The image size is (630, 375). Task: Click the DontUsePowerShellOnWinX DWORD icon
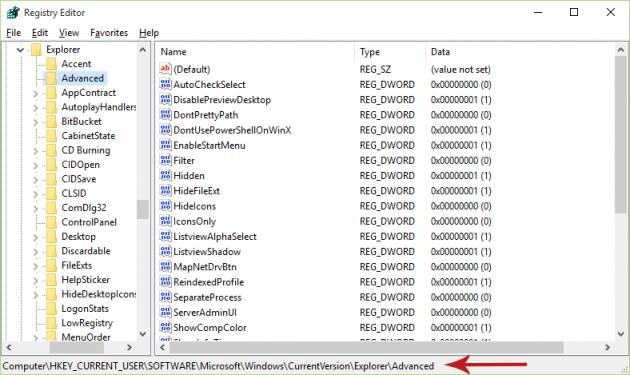coord(165,130)
